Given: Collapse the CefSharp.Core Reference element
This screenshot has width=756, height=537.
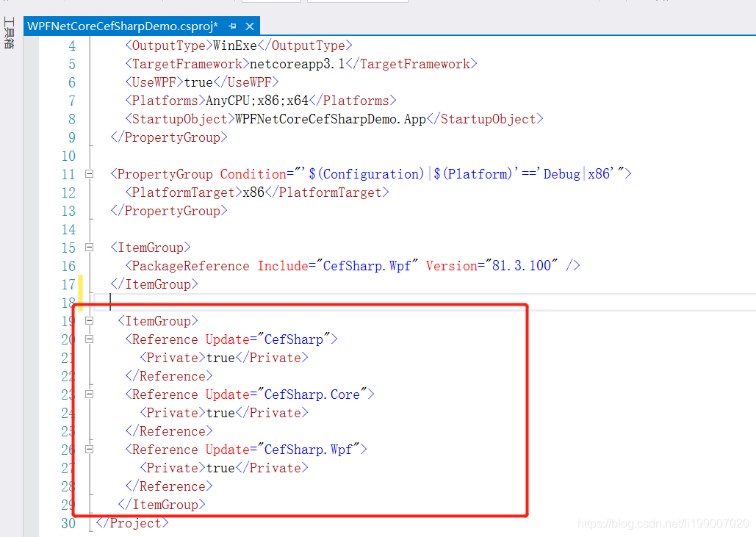Looking at the screenshot, I should coord(89,394).
